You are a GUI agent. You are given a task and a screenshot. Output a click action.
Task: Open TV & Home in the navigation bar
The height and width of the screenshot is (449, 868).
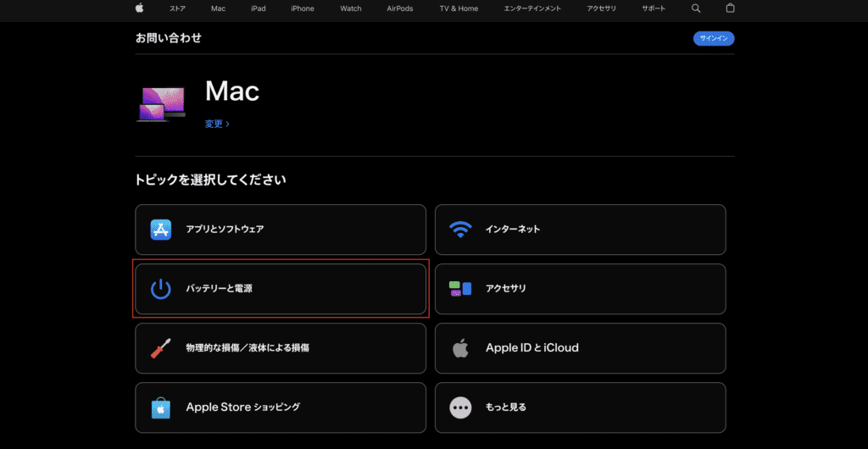pyautogui.click(x=459, y=8)
